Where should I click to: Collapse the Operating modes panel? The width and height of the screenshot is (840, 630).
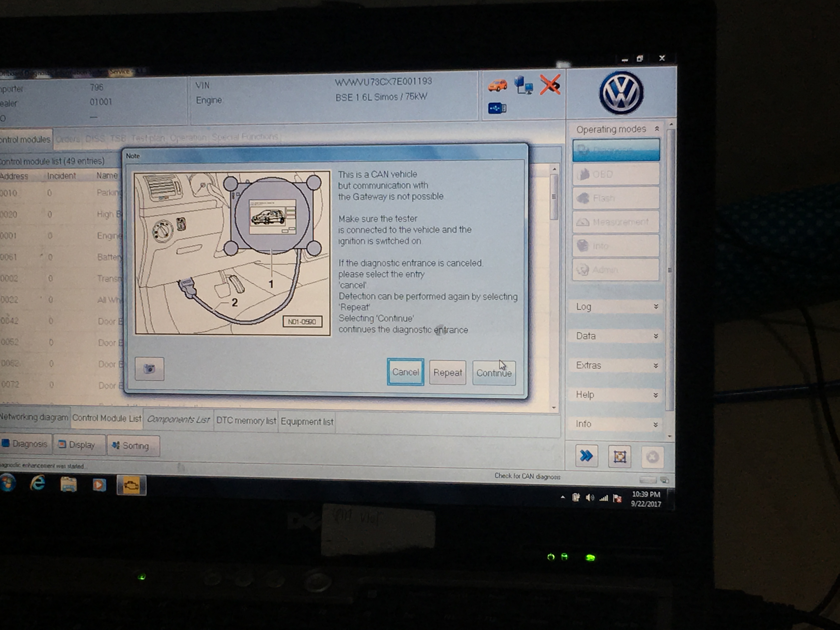657,129
